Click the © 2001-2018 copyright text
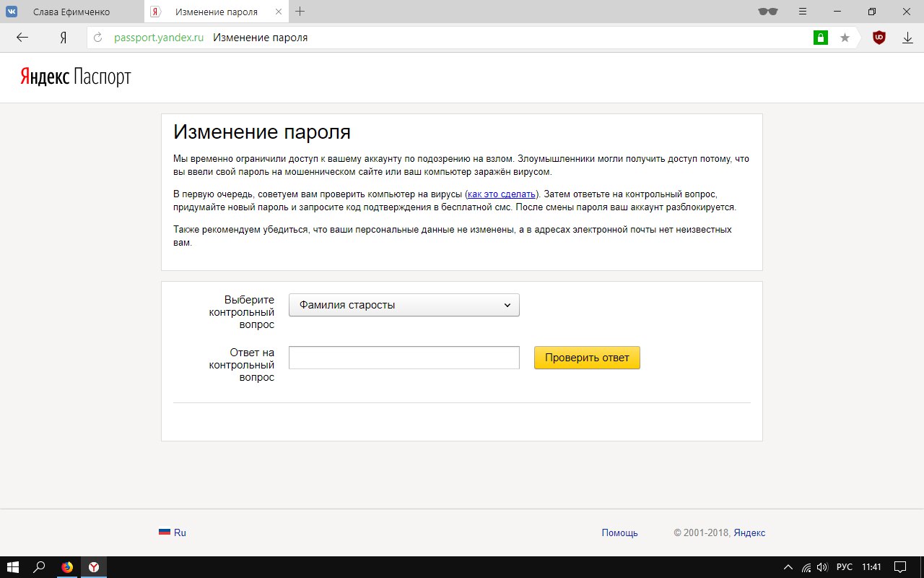The height and width of the screenshot is (578, 924). pos(702,533)
